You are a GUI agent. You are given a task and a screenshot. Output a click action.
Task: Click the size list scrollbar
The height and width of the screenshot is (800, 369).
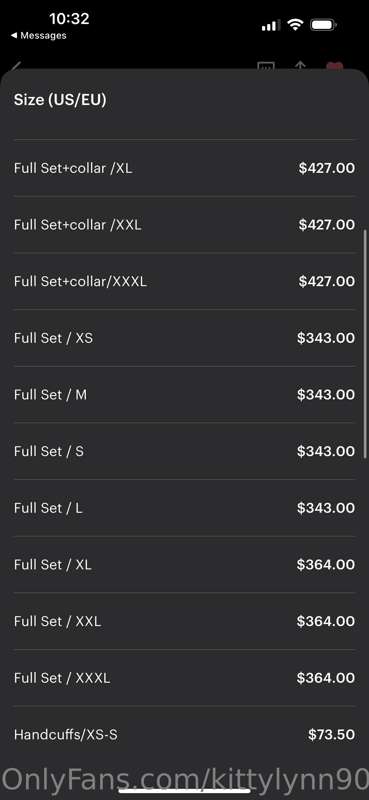point(365,343)
